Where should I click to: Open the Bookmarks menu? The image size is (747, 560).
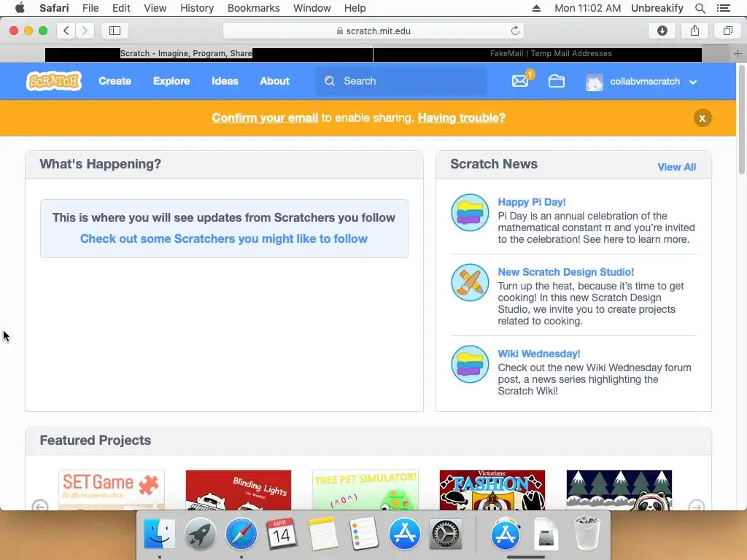253,8
